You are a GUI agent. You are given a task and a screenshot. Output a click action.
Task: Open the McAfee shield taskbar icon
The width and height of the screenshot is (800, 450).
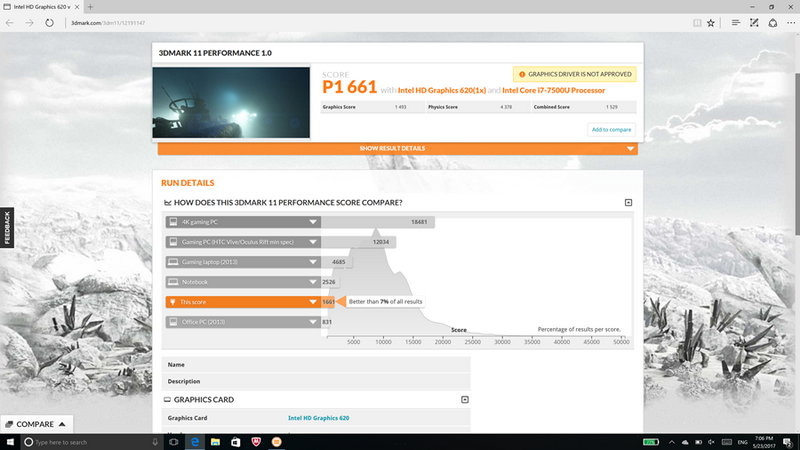(256, 442)
